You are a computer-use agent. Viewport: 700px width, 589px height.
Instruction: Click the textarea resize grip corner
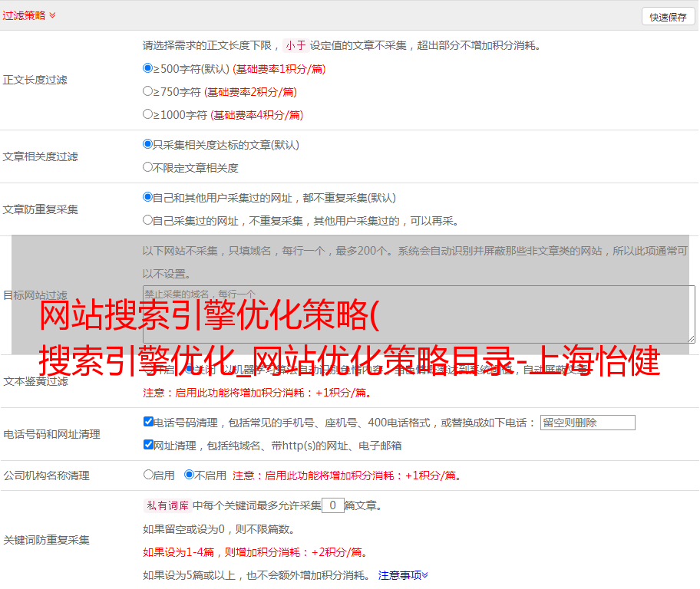pyautogui.click(x=691, y=339)
